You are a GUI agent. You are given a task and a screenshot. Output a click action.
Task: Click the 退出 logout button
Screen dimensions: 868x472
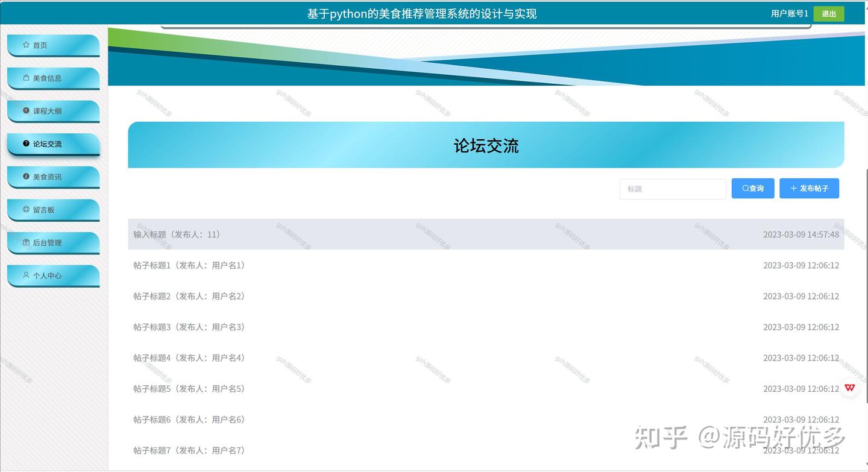(828, 13)
